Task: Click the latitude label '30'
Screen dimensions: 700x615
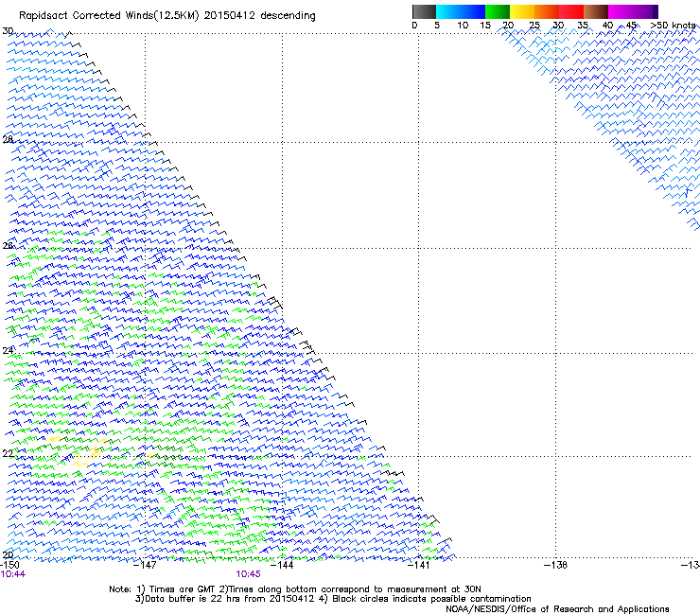Action: (x=8, y=31)
